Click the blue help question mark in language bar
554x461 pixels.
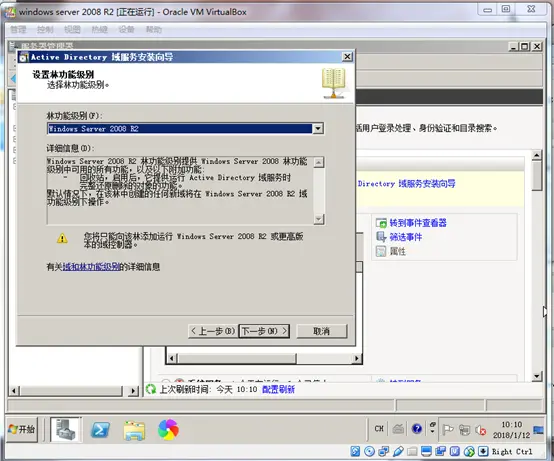(x=417, y=429)
